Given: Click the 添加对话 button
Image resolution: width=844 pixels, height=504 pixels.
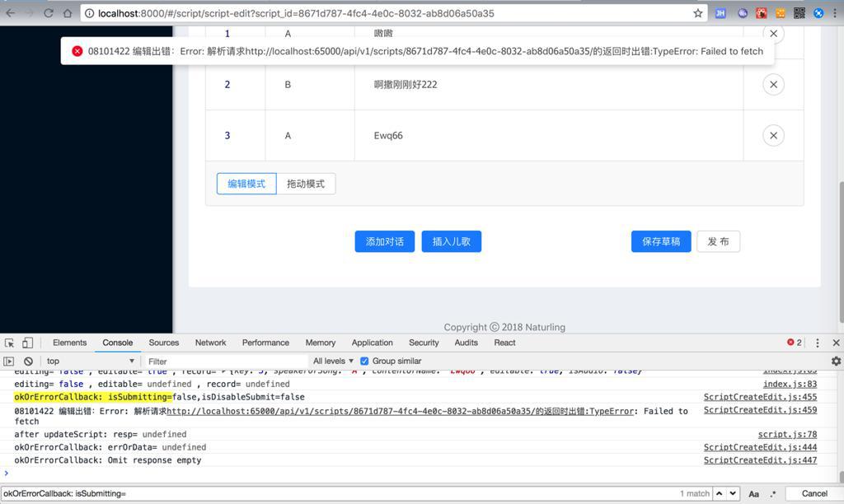Looking at the screenshot, I should pyautogui.click(x=384, y=241).
